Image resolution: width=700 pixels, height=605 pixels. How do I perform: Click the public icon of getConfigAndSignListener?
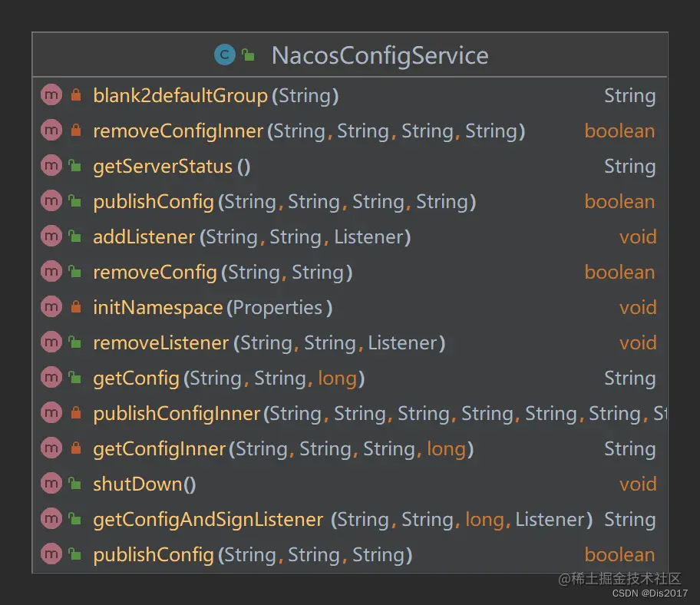74,518
